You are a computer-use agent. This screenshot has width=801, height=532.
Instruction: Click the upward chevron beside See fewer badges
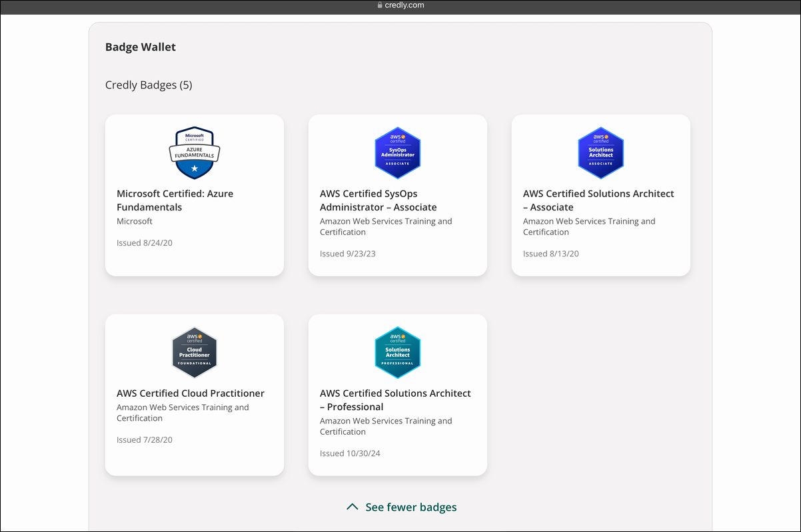353,507
